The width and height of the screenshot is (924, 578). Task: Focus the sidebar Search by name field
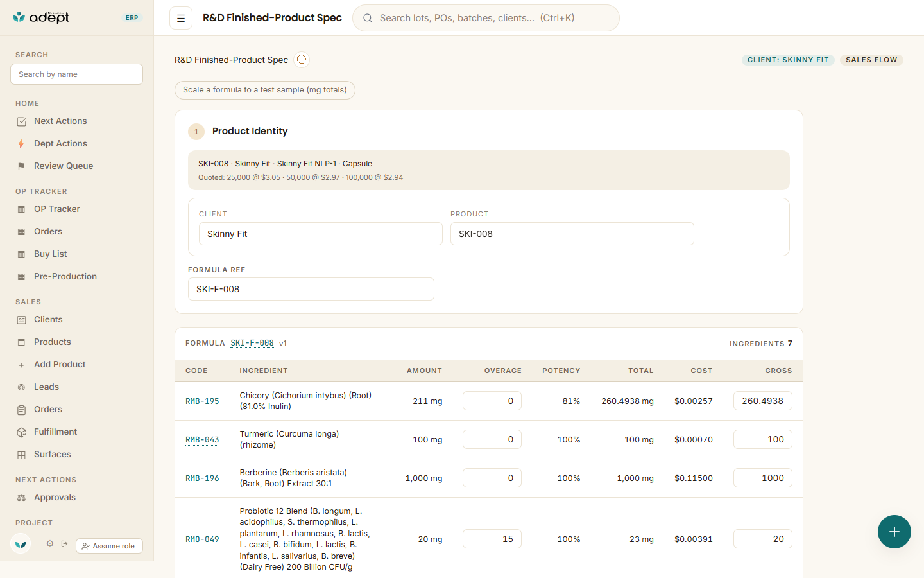tap(77, 74)
